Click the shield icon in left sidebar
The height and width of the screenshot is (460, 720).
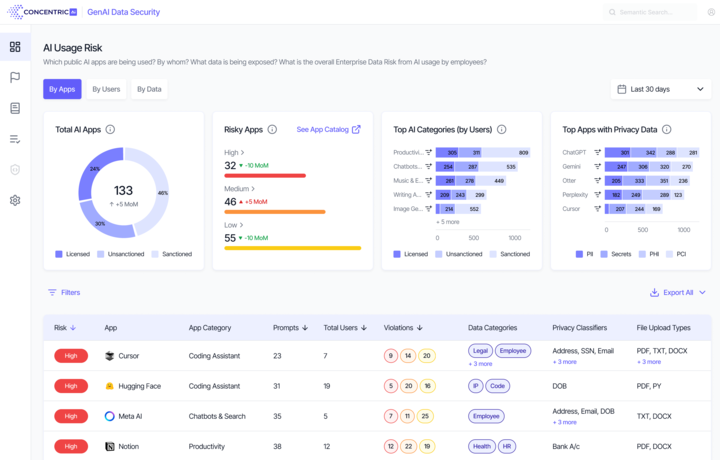click(15, 170)
